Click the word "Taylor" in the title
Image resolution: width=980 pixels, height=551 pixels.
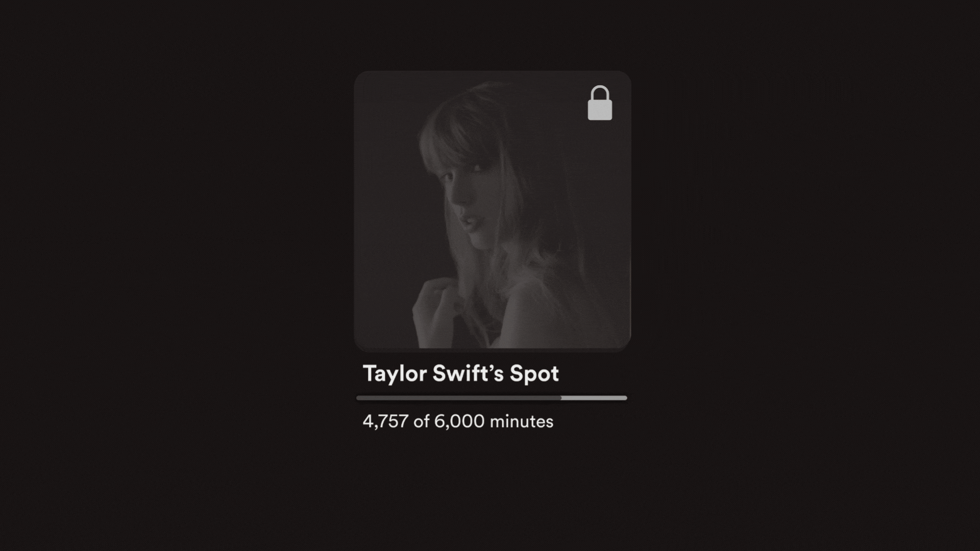tap(395, 374)
